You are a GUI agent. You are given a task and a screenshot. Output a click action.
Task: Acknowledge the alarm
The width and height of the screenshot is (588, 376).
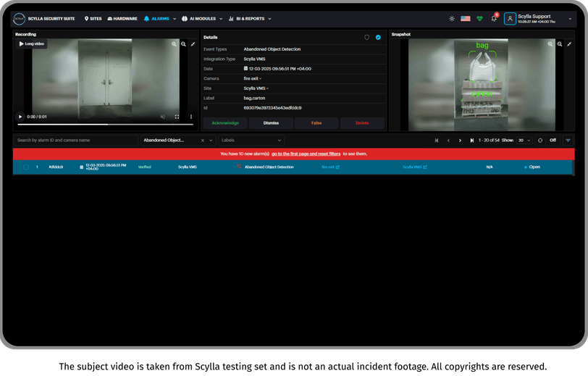(x=225, y=123)
